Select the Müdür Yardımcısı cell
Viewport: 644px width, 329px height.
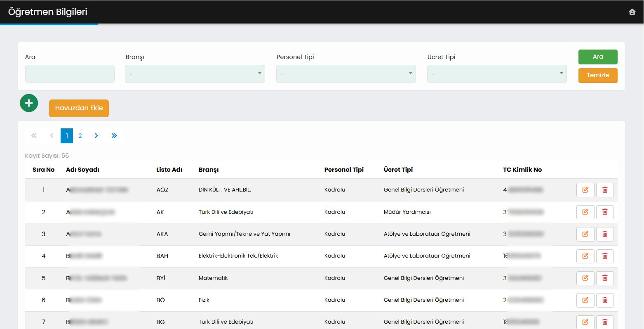(x=407, y=212)
